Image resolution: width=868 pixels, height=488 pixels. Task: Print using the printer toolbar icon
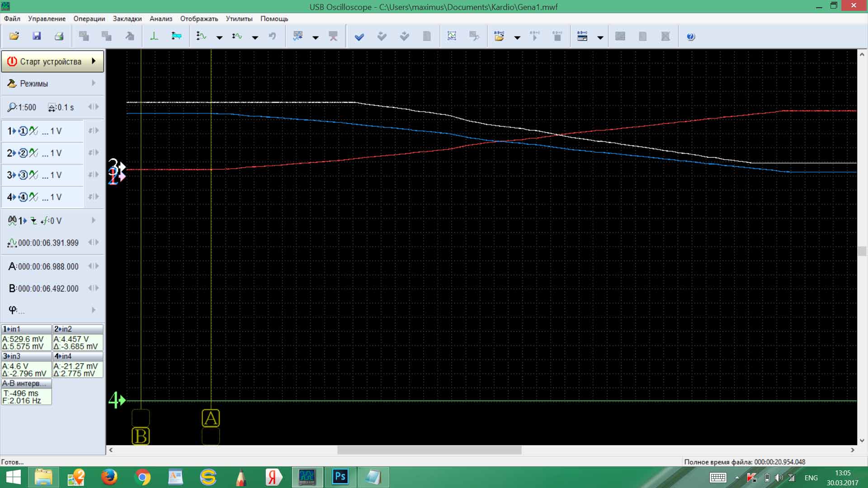point(59,36)
